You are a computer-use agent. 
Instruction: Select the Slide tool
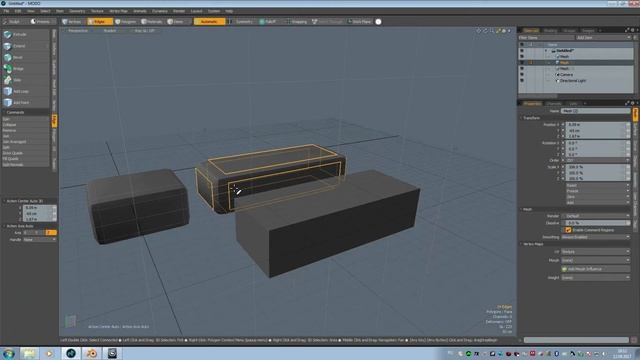click(x=25, y=80)
